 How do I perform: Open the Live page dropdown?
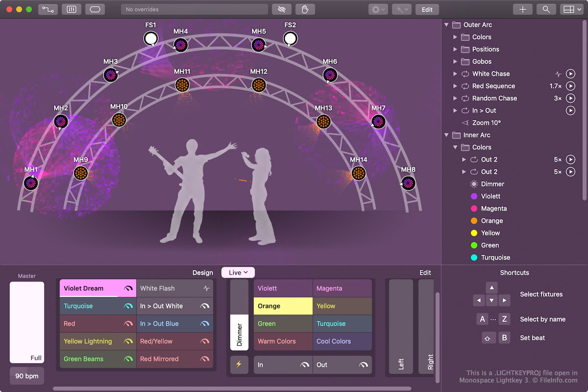pyautogui.click(x=238, y=272)
